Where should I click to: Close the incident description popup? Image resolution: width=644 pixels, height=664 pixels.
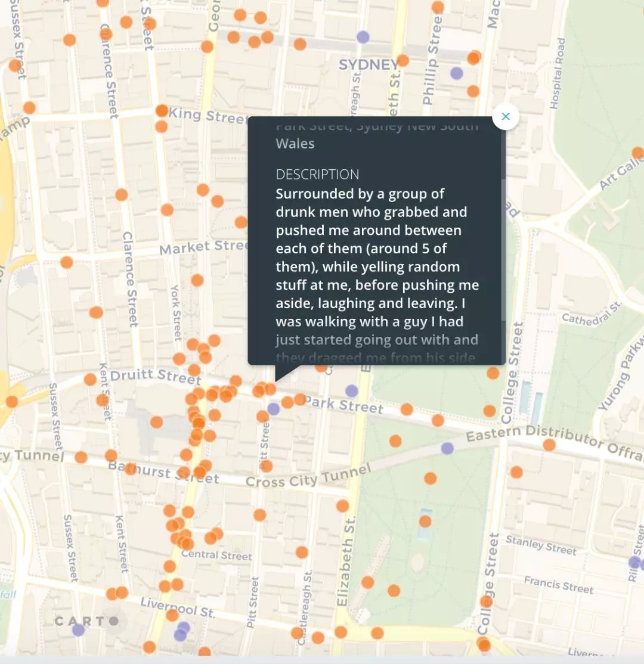click(x=506, y=116)
